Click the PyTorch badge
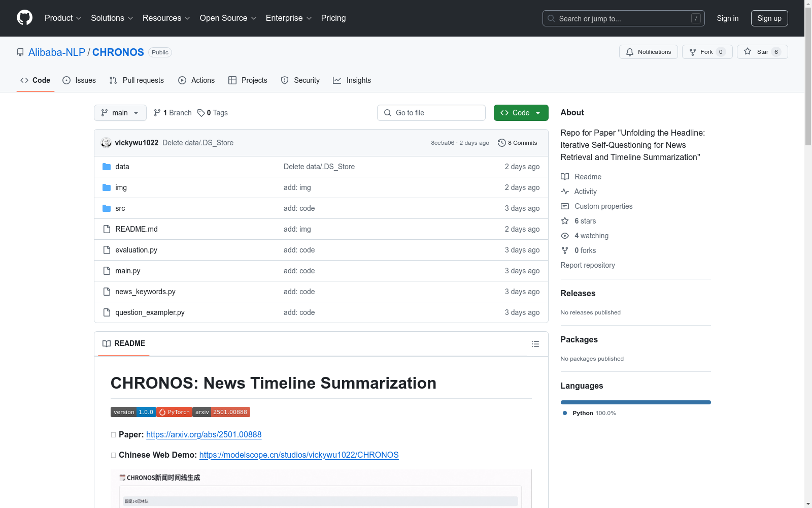This screenshot has height=508, width=812. pyautogui.click(x=175, y=412)
